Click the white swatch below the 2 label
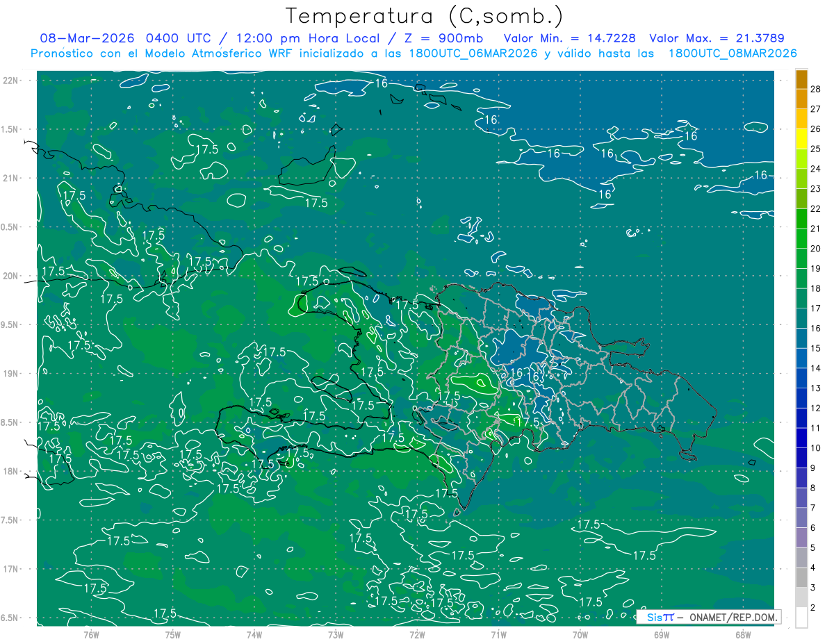834x644 pixels. tap(801, 617)
